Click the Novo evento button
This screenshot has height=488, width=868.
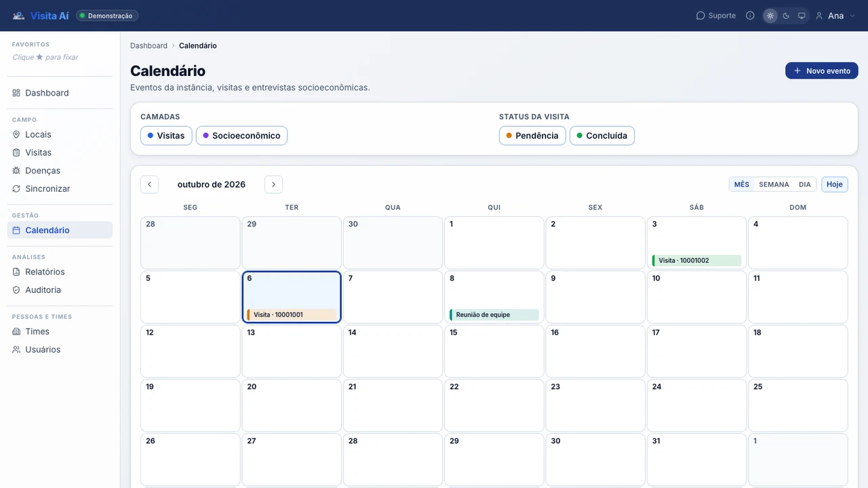822,70
